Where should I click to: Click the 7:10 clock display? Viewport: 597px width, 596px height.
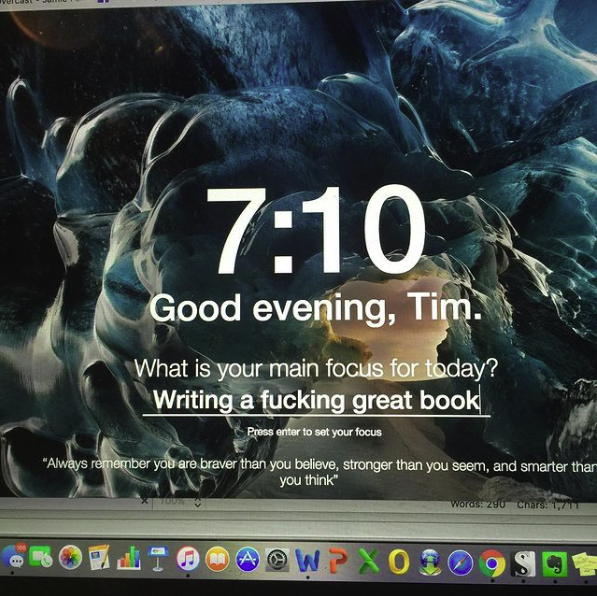point(315,230)
